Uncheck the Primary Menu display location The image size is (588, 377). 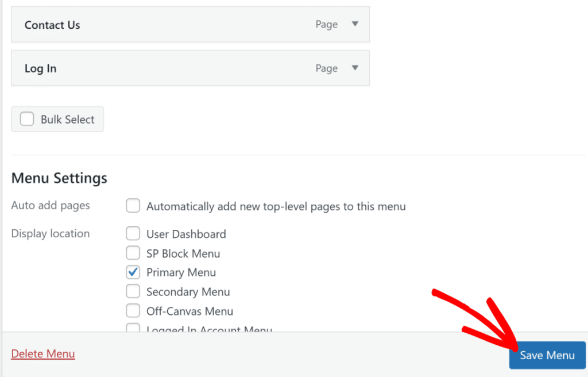pyautogui.click(x=133, y=272)
